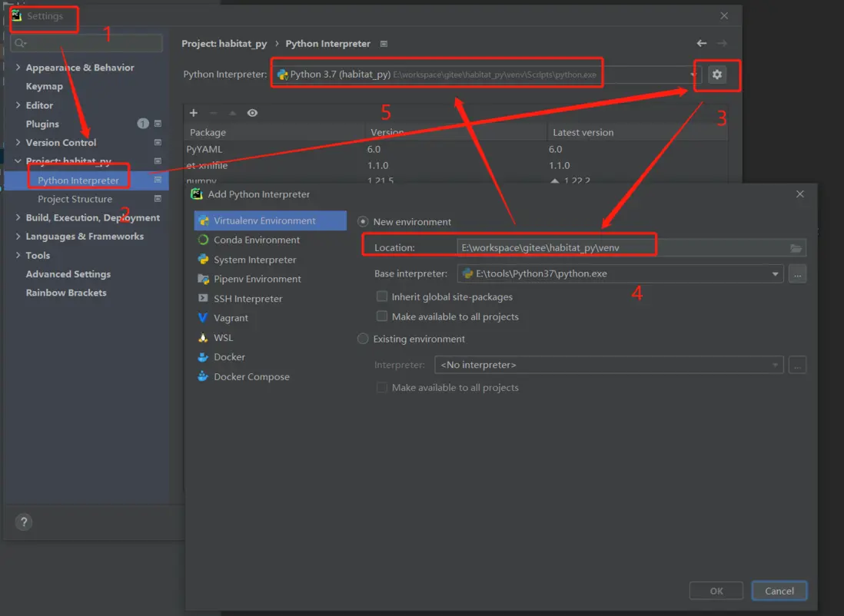Select Docker interpreter option
The image size is (844, 616).
(271, 357)
